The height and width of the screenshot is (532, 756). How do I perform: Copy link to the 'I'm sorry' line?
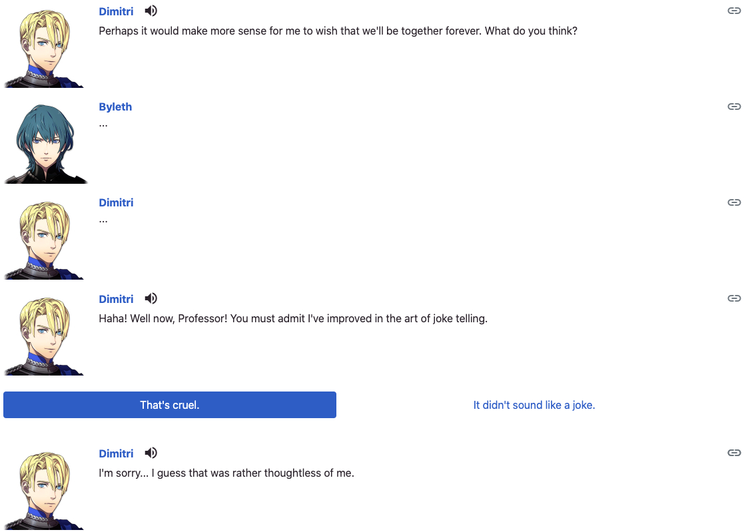[734, 453]
